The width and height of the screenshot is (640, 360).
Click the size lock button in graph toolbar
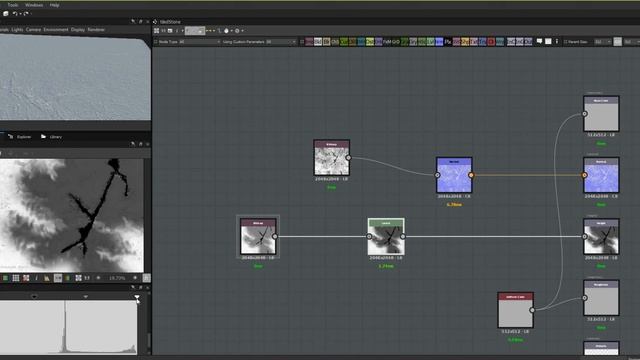[618, 42]
